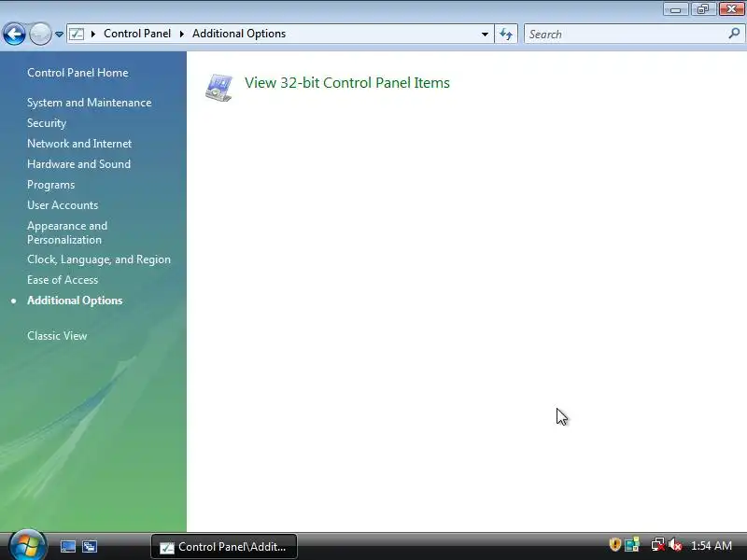The image size is (747, 560).
Task: Close the Control Panel window
Action: click(731, 9)
